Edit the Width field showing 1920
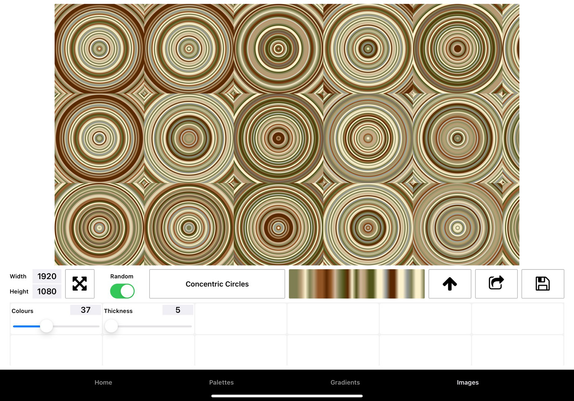Image resolution: width=574 pixels, height=401 pixels. pyautogui.click(x=47, y=276)
